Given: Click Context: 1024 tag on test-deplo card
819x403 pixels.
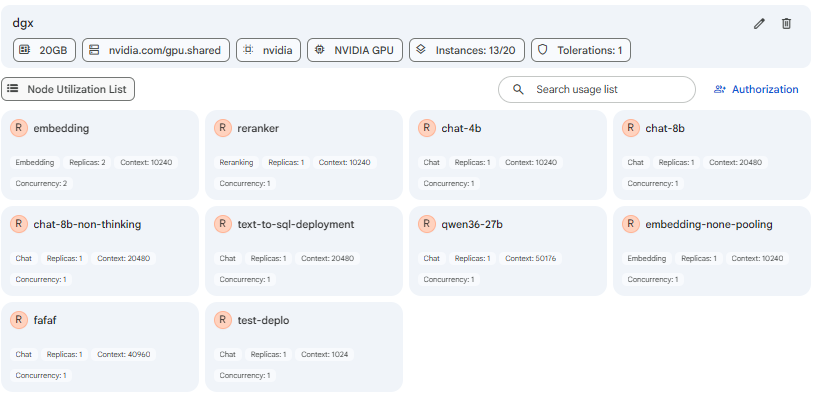Looking at the screenshot, I should (324, 354).
